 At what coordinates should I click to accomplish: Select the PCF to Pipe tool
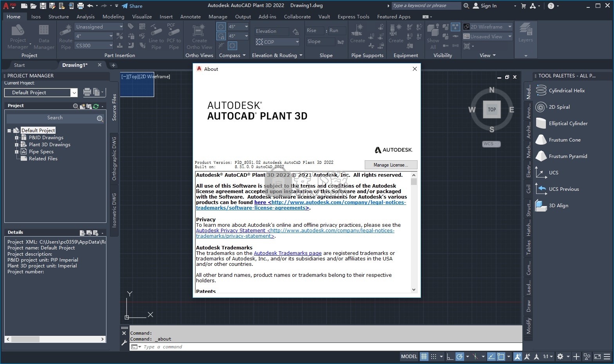click(x=174, y=37)
